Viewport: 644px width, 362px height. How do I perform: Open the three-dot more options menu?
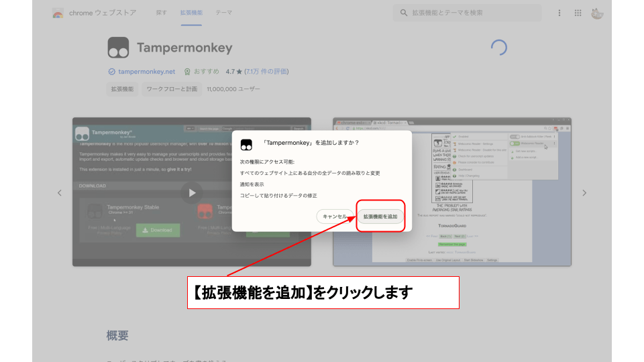click(559, 13)
